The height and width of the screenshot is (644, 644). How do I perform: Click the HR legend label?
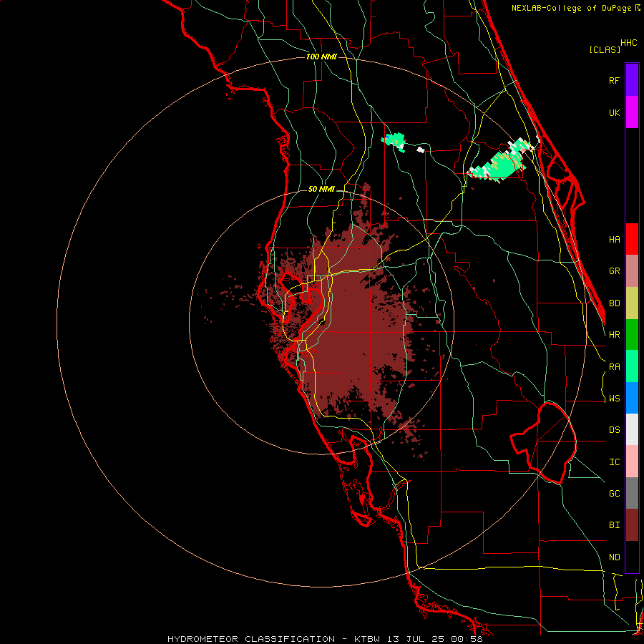(x=614, y=335)
